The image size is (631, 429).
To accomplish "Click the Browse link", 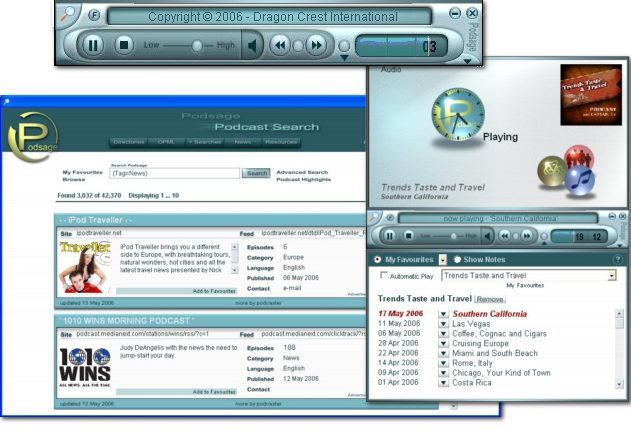I will coord(74,179).
